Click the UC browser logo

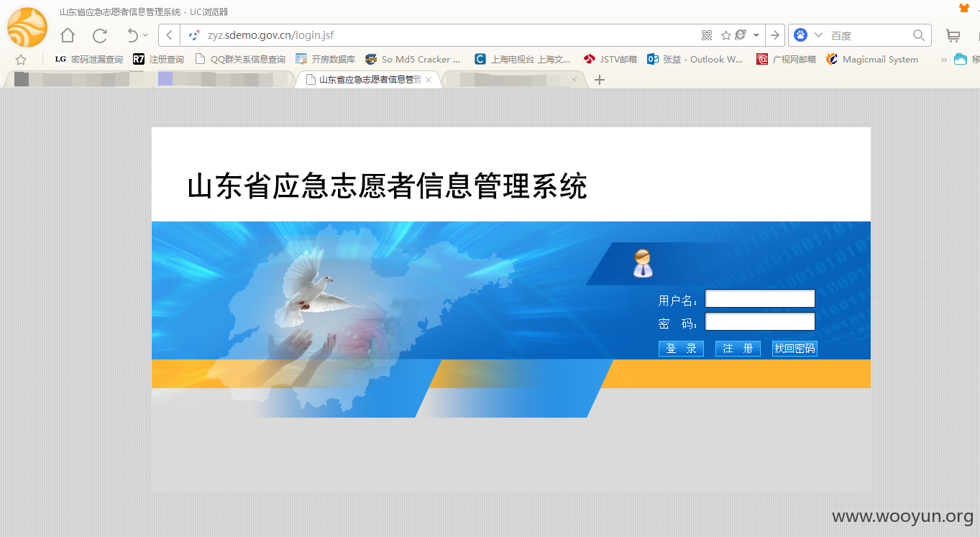click(27, 27)
